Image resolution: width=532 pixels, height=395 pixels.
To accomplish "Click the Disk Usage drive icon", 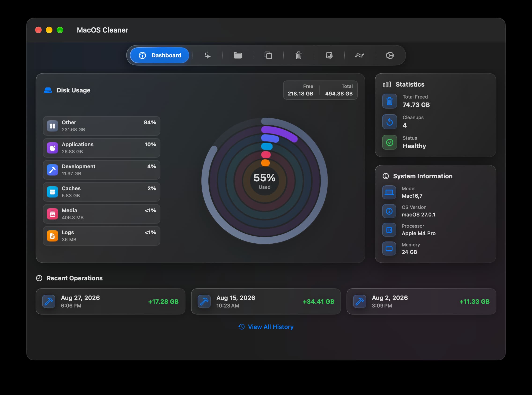I will 48,90.
